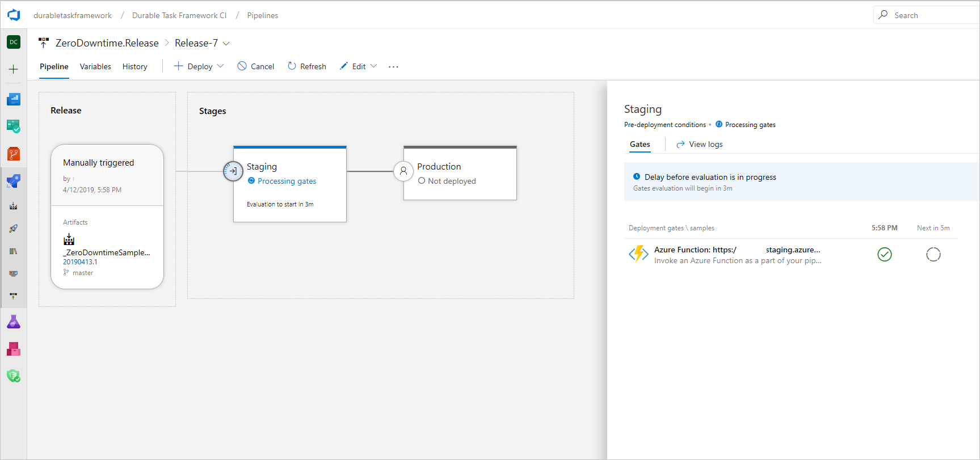Click the release pipeline icon beside ZeroDowntime.Release
Screen dimensions: 980x460
pyautogui.click(x=44, y=43)
